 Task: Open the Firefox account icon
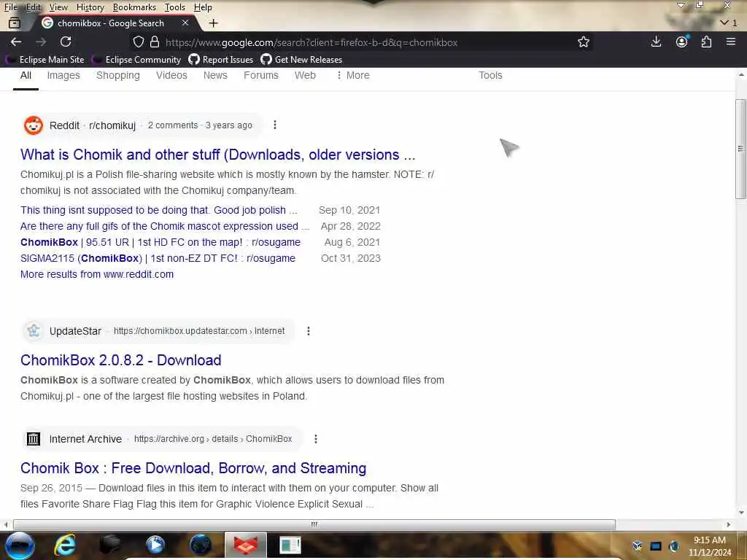(682, 42)
